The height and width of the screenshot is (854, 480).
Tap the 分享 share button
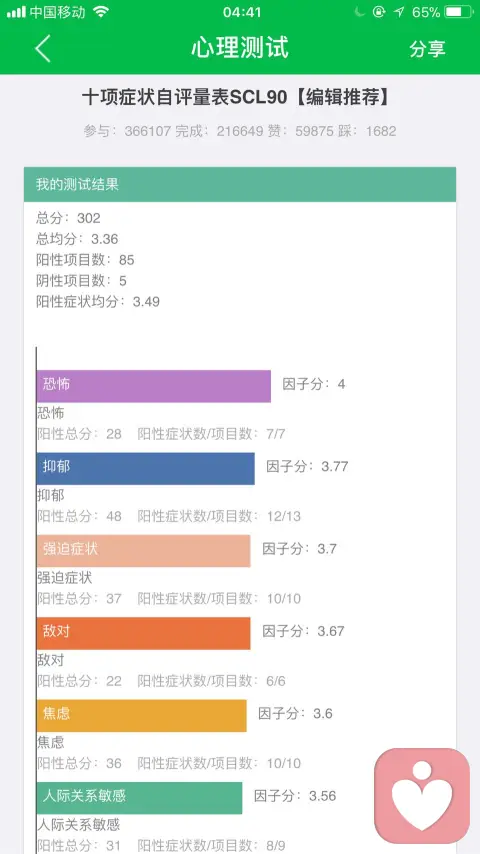pyautogui.click(x=428, y=48)
